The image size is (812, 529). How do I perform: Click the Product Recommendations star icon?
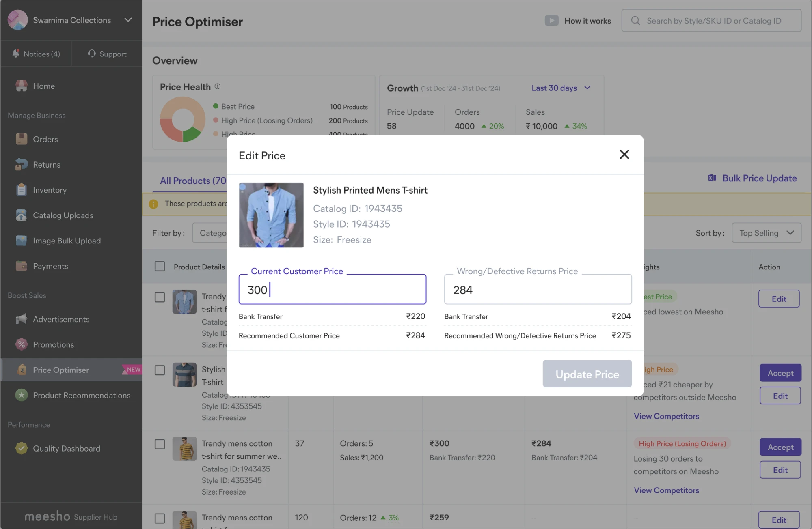click(21, 395)
